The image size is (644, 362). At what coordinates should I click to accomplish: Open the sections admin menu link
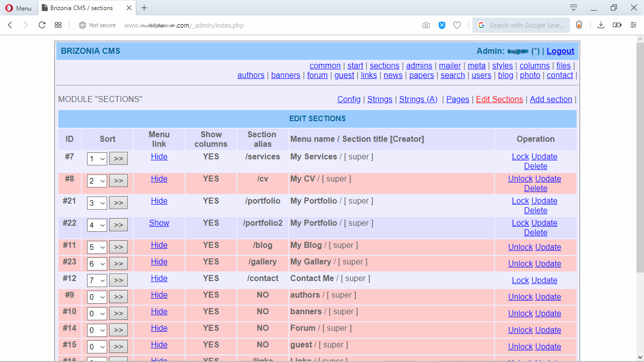[384, 66]
